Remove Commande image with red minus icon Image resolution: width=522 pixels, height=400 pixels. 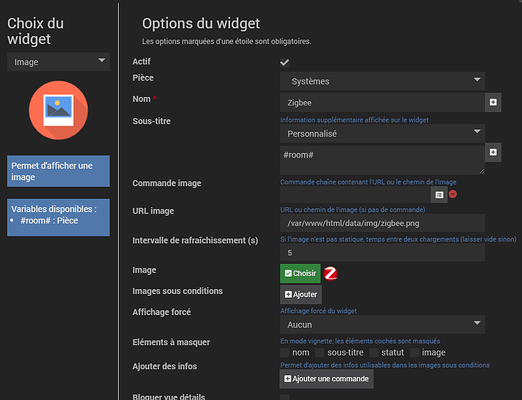(453, 194)
